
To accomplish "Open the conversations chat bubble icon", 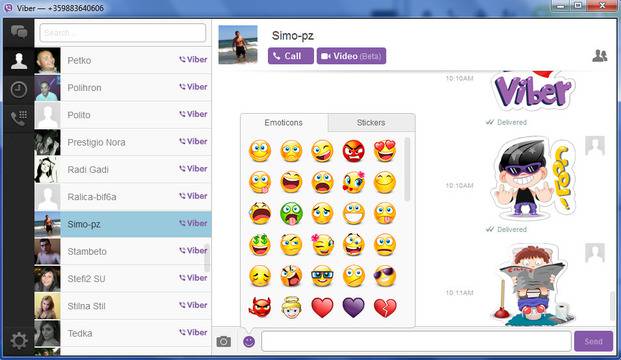I will click(x=19, y=32).
